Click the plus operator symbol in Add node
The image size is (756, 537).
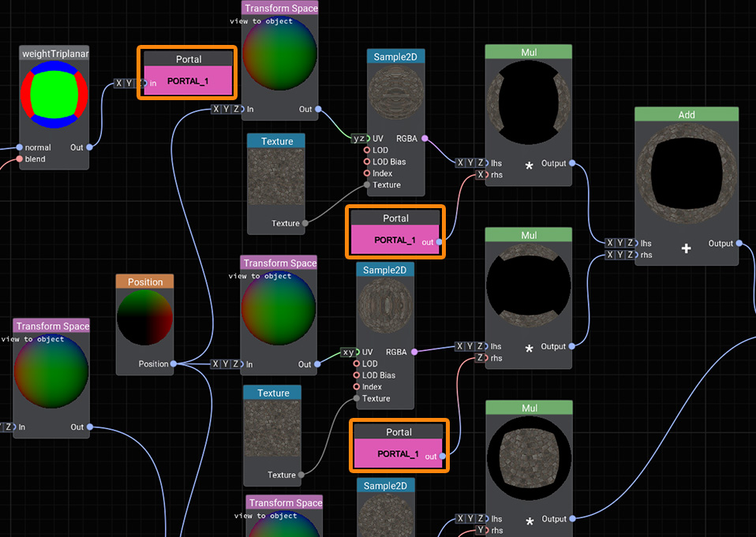coord(686,248)
